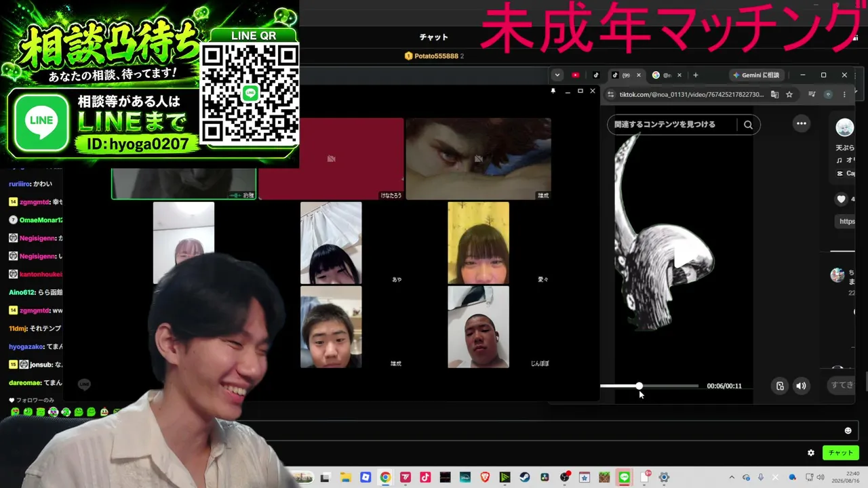868x488 pixels.
Task: Click the TikTok video progress slider knob
Action: coord(639,386)
